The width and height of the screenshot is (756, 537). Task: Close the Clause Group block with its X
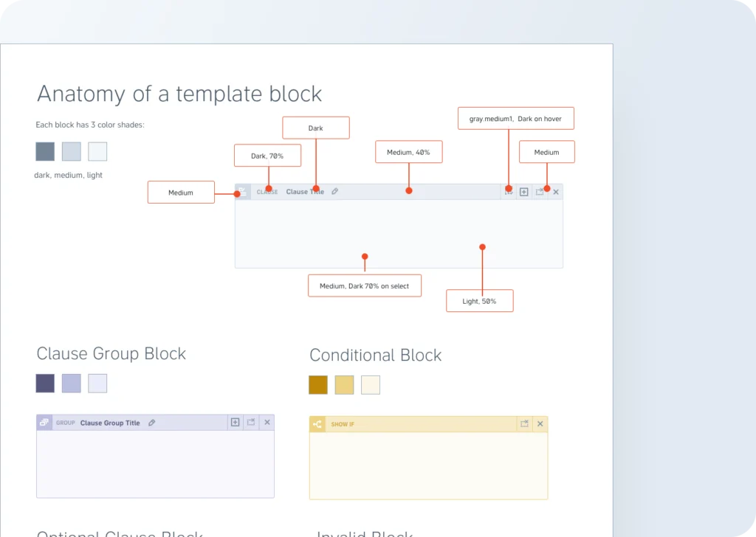(267, 423)
